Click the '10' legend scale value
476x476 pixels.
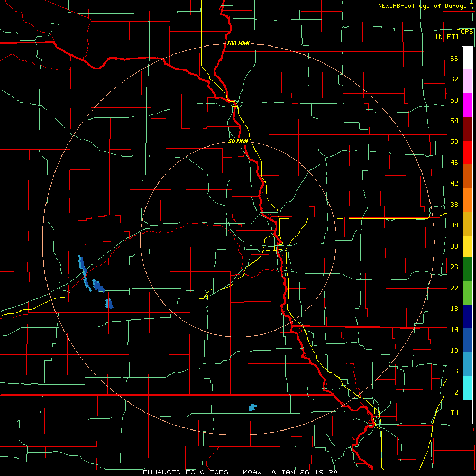click(x=454, y=350)
